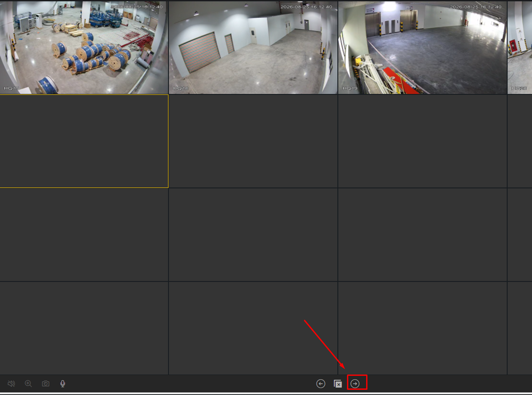Select camera feed showing blue cable spools
The image size is (532, 395).
pyautogui.click(x=84, y=47)
